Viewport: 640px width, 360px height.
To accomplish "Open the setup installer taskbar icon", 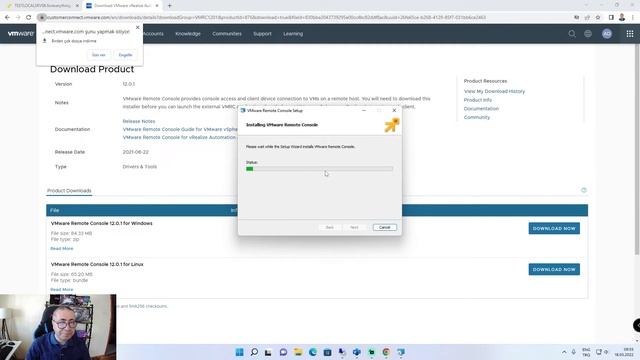I will point(401,352).
